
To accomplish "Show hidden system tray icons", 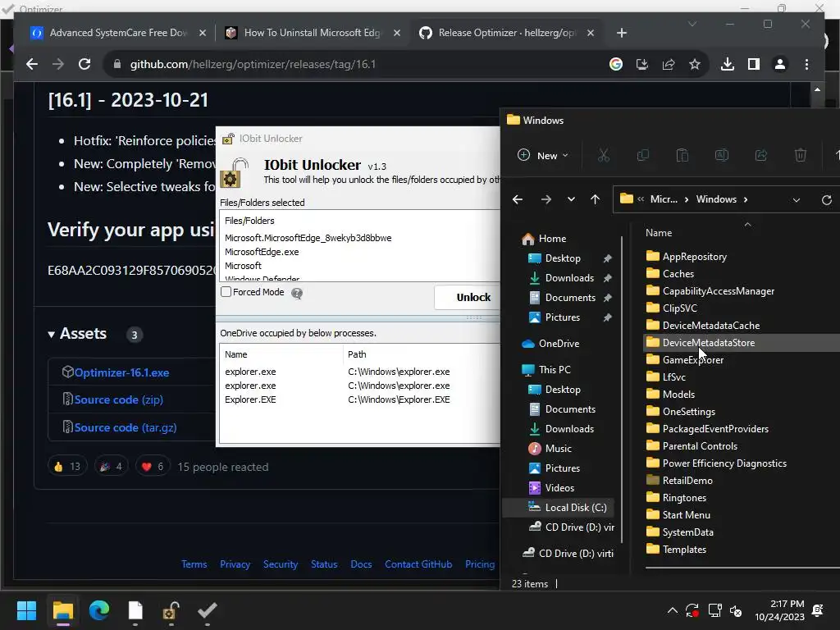I will tap(673, 610).
